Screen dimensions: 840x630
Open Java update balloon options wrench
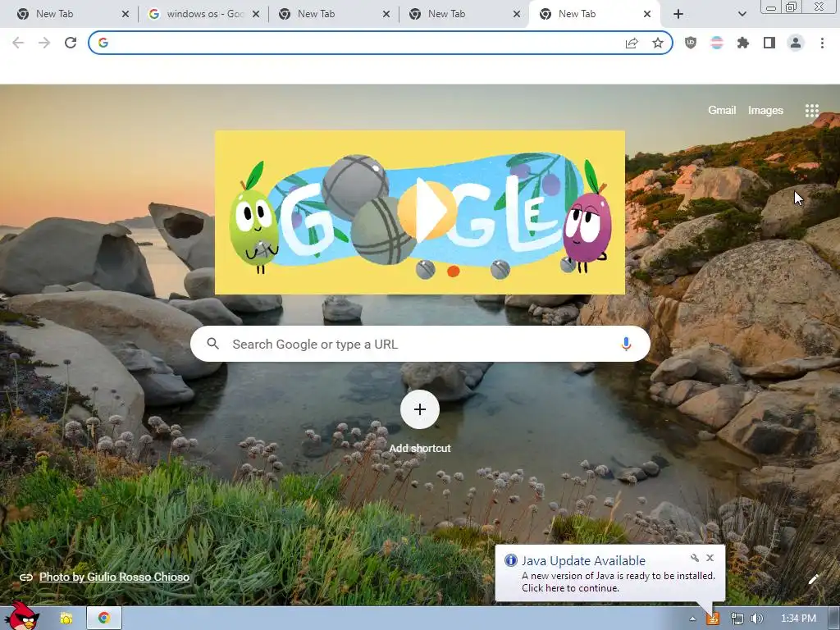[695, 558]
